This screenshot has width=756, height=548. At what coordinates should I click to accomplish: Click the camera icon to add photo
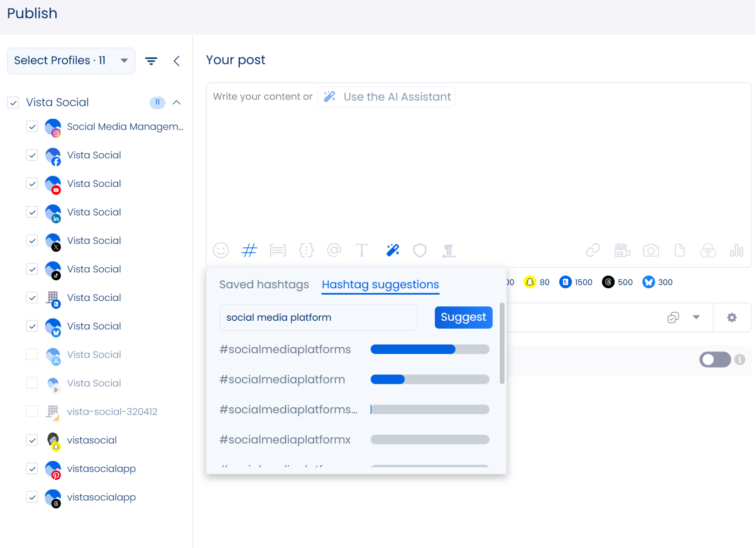coord(651,250)
